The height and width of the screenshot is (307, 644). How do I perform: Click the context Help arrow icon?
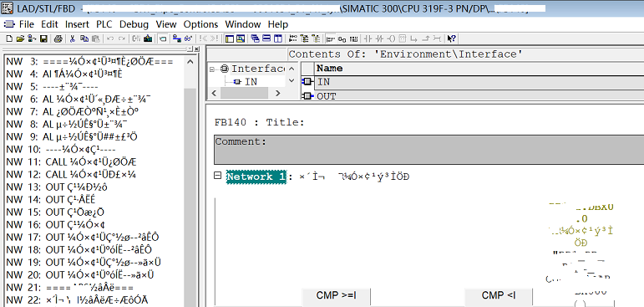coord(451,38)
